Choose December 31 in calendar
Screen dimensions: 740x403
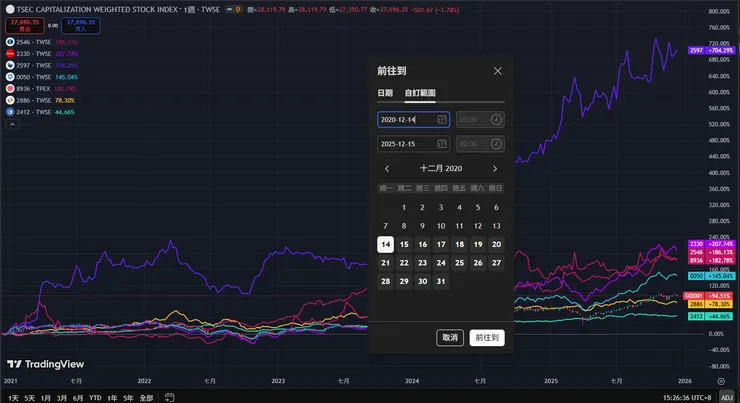click(441, 281)
